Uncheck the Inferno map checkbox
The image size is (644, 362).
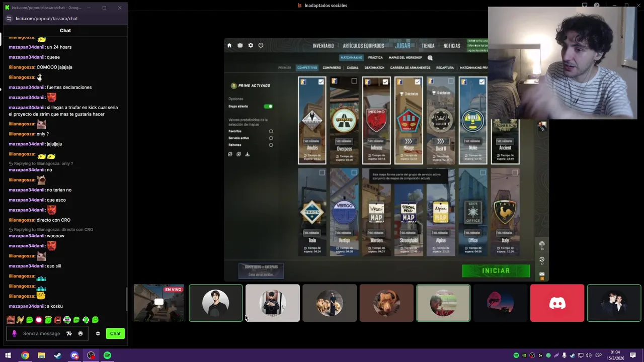coord(385,81)
